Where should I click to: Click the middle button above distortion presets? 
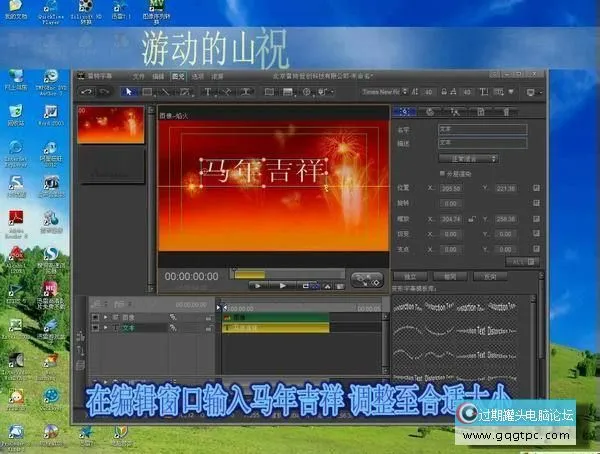450,276
